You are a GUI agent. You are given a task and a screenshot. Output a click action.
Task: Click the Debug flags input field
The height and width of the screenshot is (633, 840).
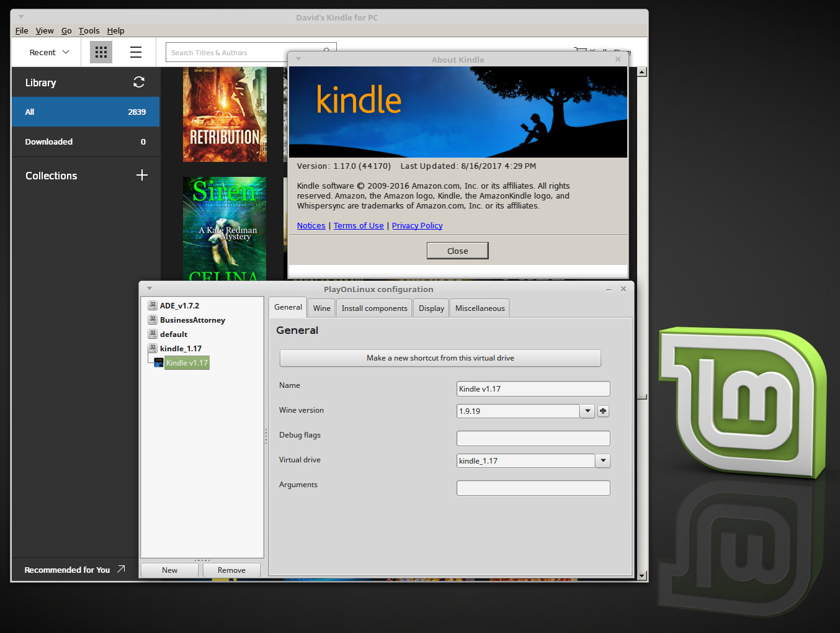[534, 438]
